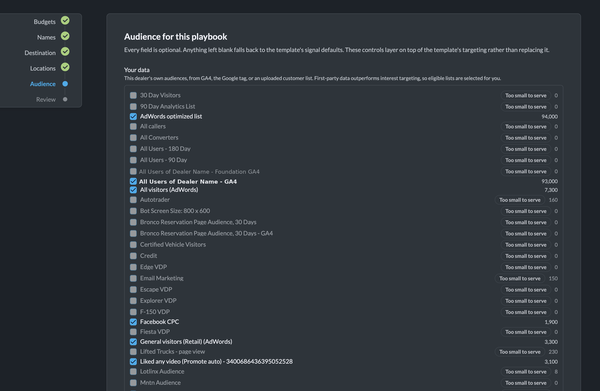Check the Fiesta VDP box

(x=133, y=332)
